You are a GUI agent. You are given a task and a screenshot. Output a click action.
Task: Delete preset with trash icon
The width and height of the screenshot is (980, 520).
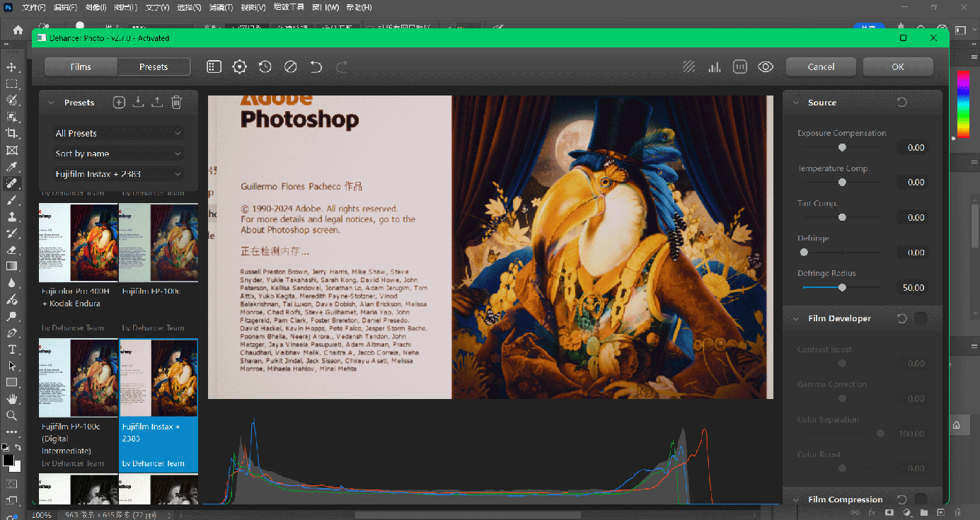[176, 103]
